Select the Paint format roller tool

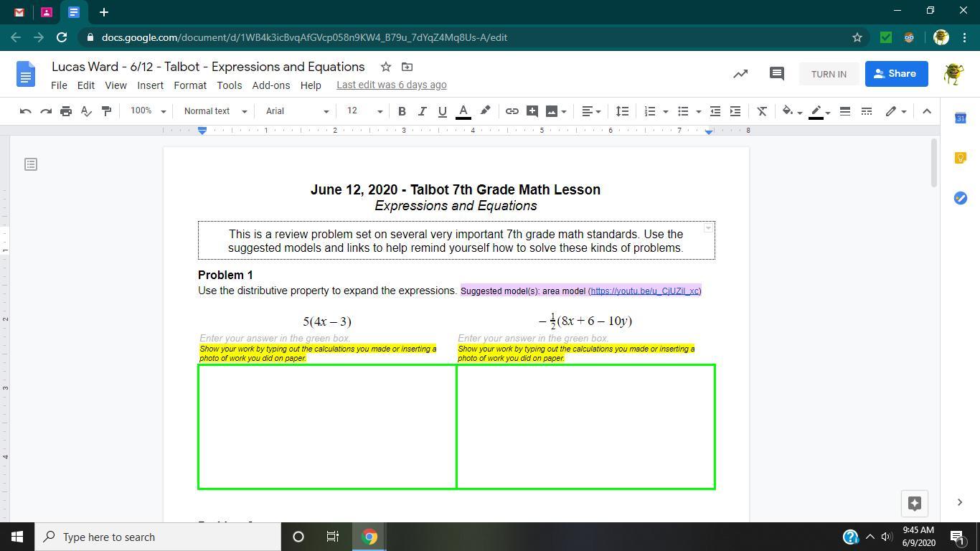(x=106, y=111)
